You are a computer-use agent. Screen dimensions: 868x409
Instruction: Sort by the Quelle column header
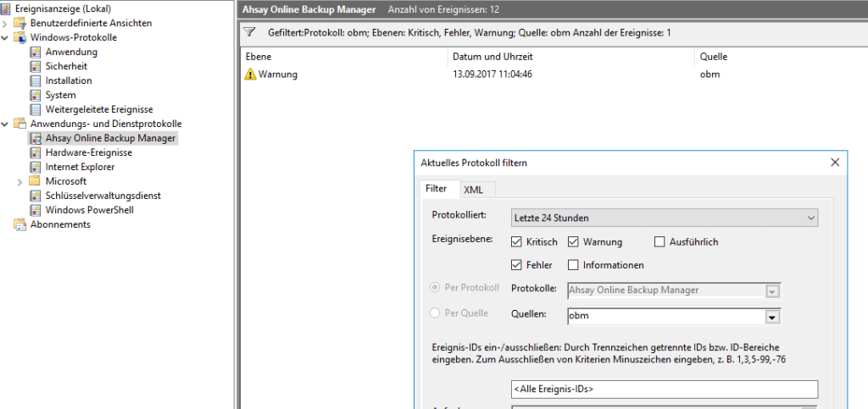tap(781, 57)
